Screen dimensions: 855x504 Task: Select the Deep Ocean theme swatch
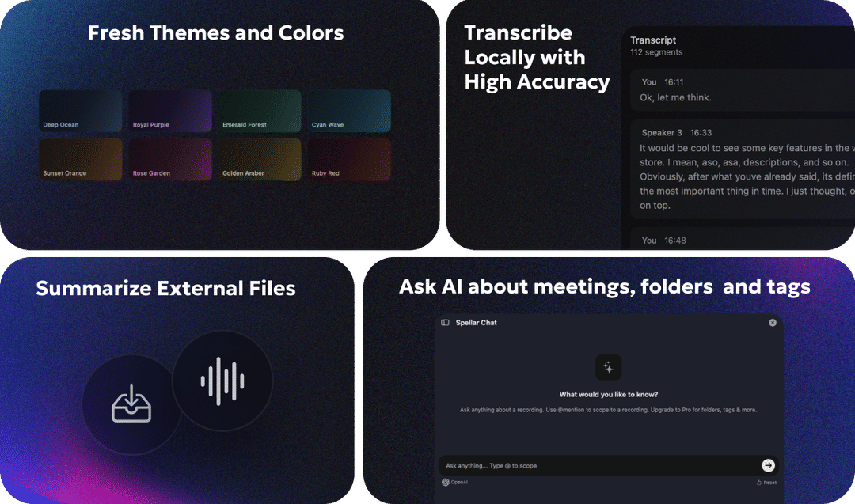[80, 111]
